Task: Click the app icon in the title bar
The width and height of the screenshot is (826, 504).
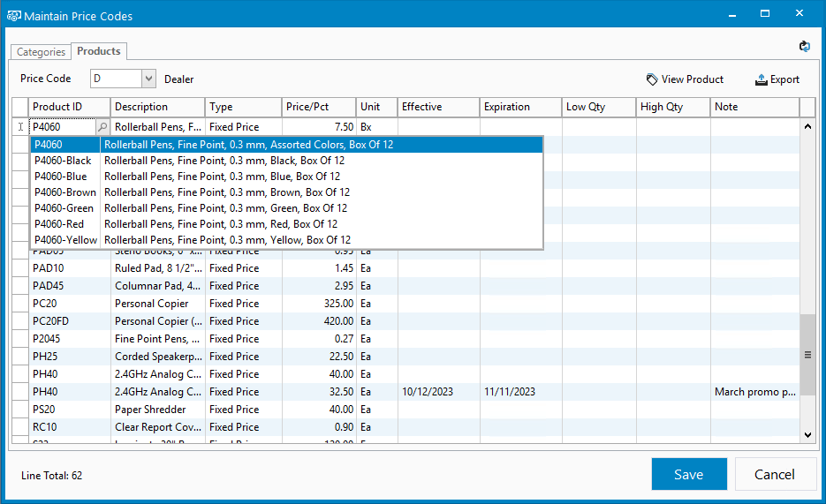Action: click(13, 16)
